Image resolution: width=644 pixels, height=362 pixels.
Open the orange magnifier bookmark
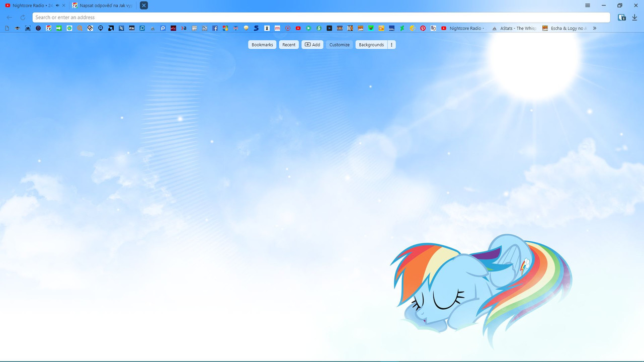click(x=79, y=28)
